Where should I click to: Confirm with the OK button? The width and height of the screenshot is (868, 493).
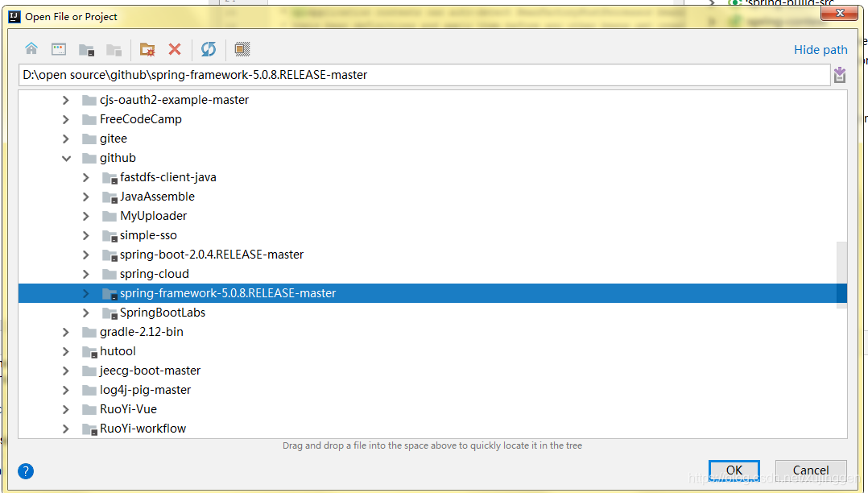tap(734, 470)
